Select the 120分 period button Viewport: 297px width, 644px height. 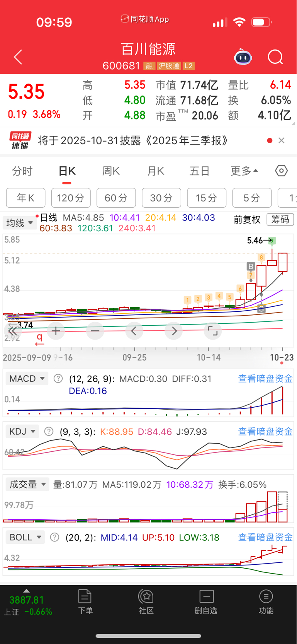tap(71, 198)
